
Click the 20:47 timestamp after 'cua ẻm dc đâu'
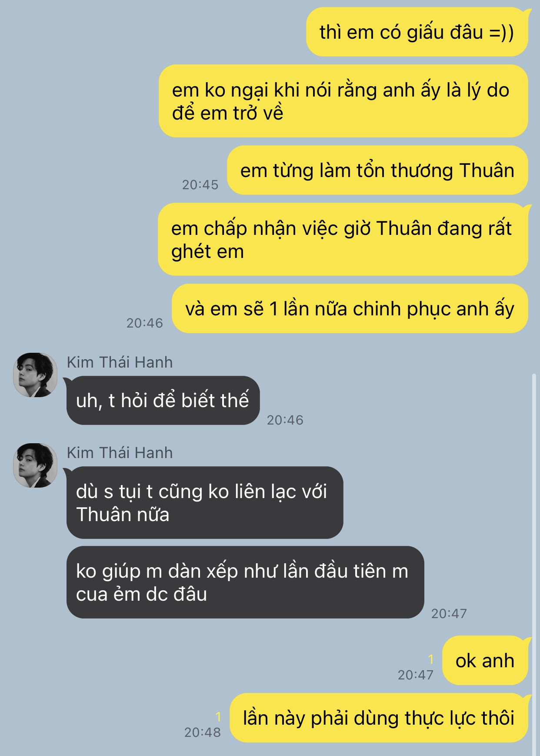[449, 613]
